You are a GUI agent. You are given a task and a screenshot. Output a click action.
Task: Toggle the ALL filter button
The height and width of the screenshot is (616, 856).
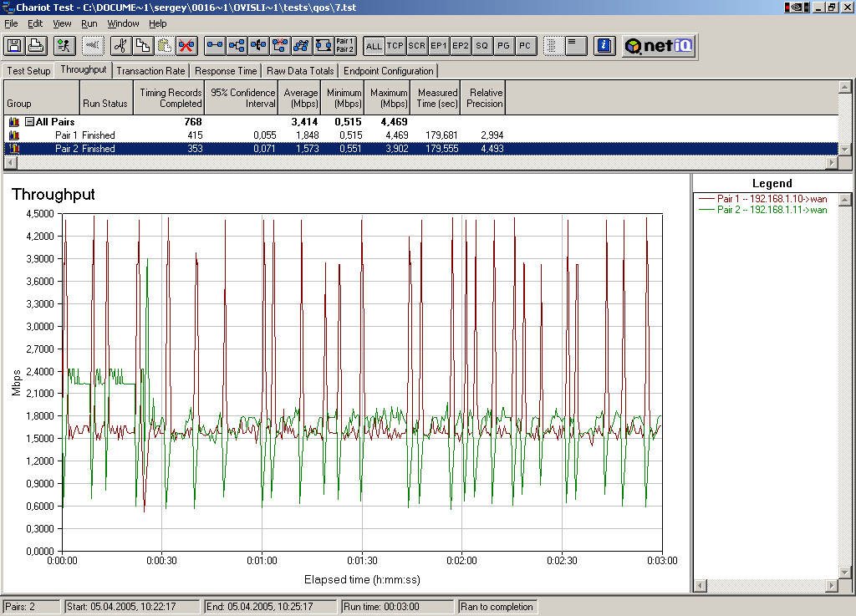pos(374,46)
